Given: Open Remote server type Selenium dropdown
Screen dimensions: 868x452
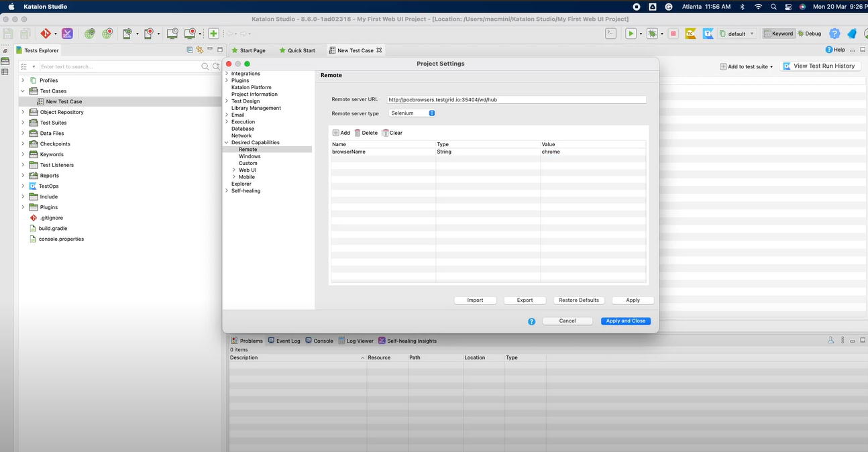Looking at the screenshot, I should (413, 113).
